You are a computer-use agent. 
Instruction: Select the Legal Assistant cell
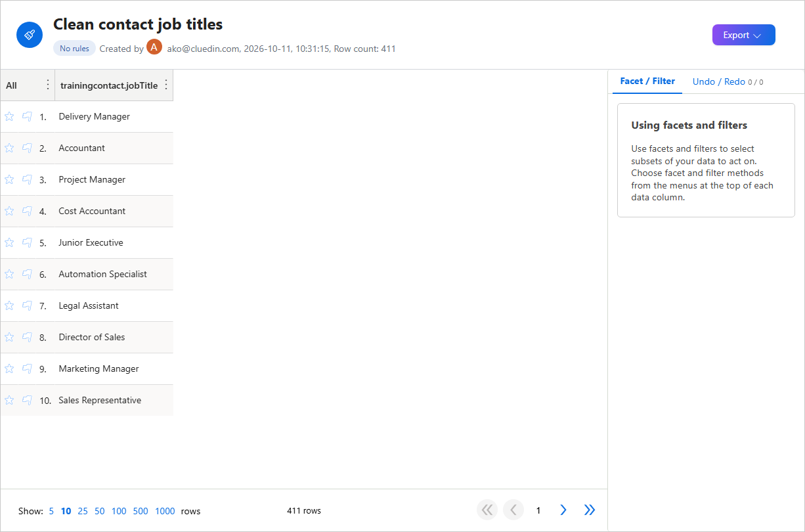114,305
